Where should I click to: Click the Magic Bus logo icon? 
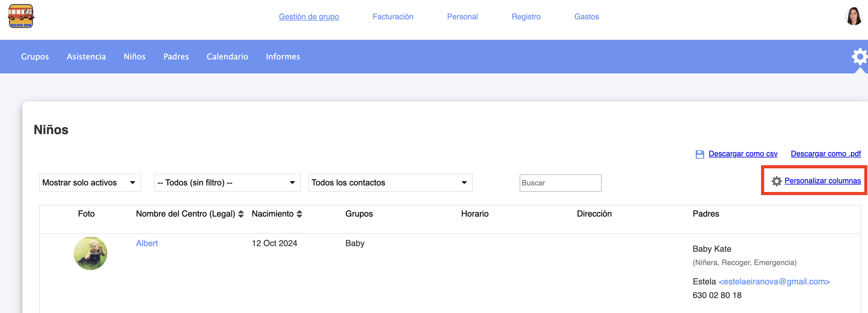tap(21, 16)
